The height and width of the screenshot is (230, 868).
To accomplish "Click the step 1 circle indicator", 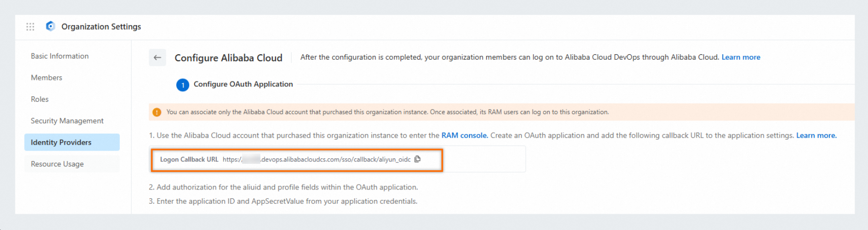I will 183,85.
